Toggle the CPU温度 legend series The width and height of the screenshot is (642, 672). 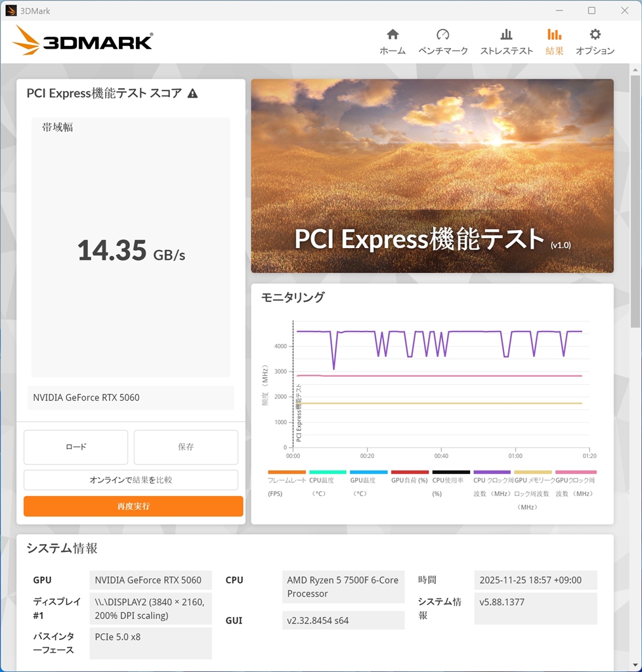tap(328, 482)
